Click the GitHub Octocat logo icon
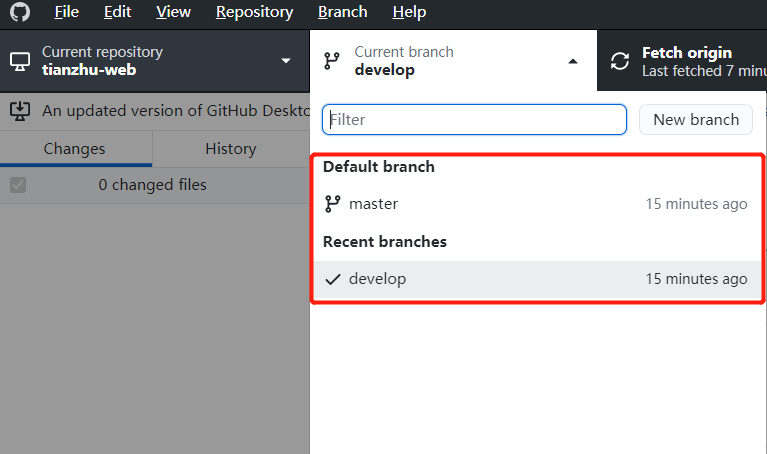Image resolution: width=767 pixels, height=454 pixels. click(20, 12)
